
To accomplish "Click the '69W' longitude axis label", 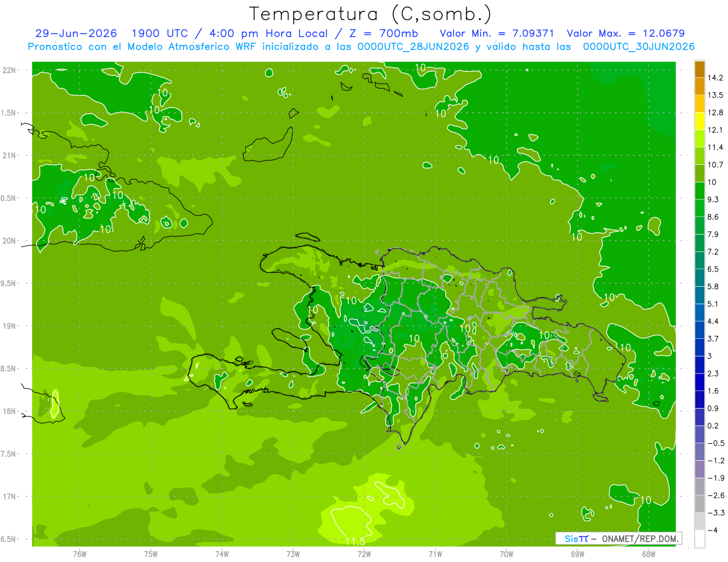I will pos(578,554).
